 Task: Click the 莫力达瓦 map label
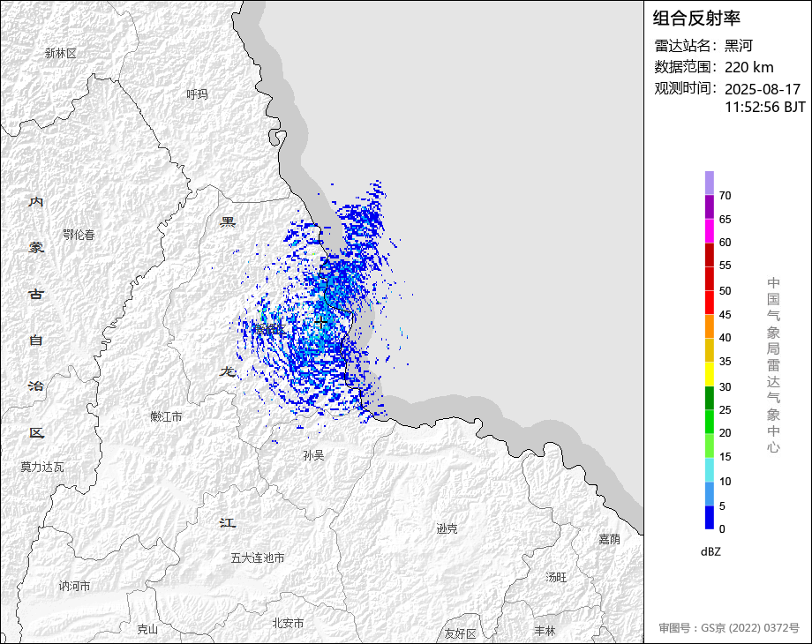tap(42, 467)
